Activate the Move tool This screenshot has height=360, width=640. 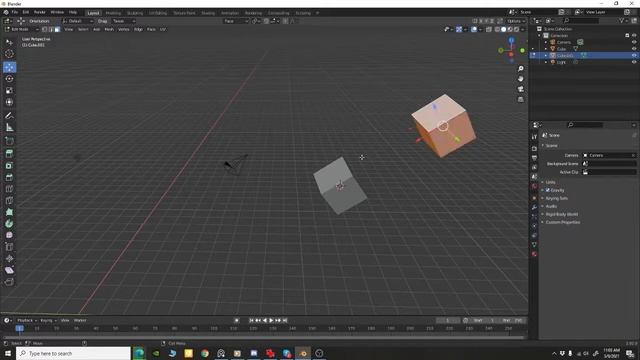pyautogui.click(x=9, y=67)
